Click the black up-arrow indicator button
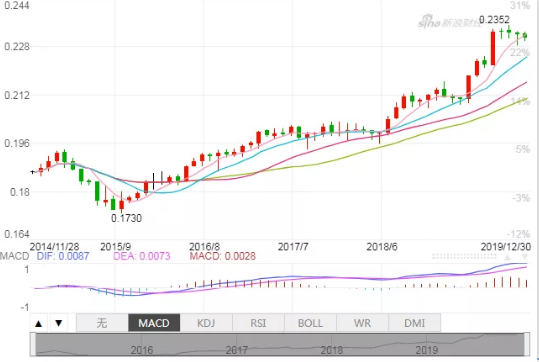The height and width of the screenshot is (362, 539). tap(39, 323)
